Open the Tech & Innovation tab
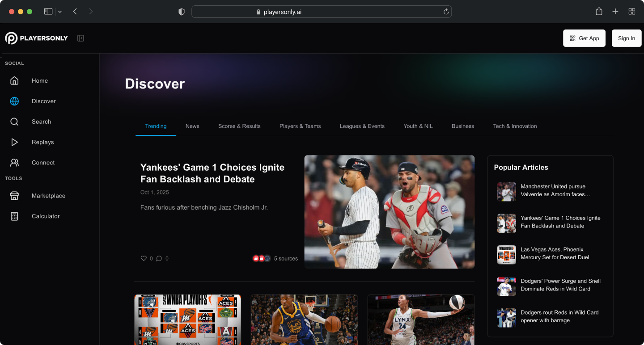 pos(515,126)
